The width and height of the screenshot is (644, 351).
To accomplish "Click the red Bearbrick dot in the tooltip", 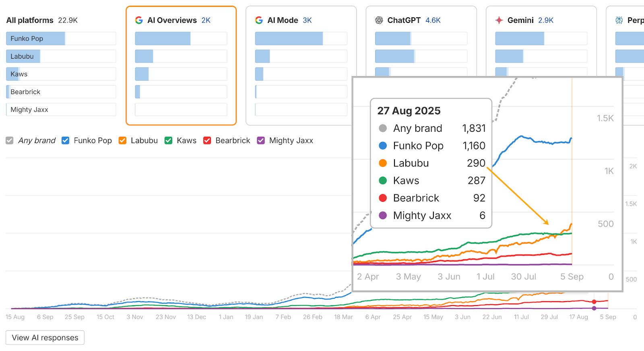I will click(x=383, y=198).
